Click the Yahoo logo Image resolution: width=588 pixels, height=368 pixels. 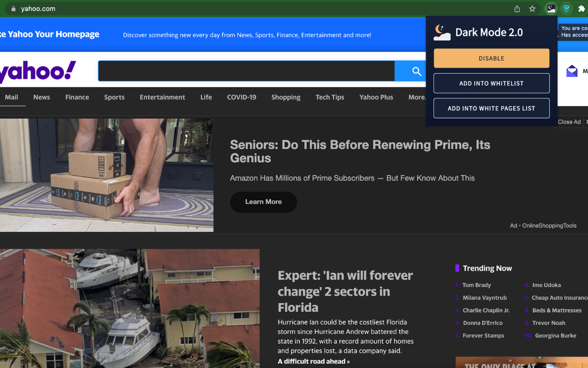38,72
